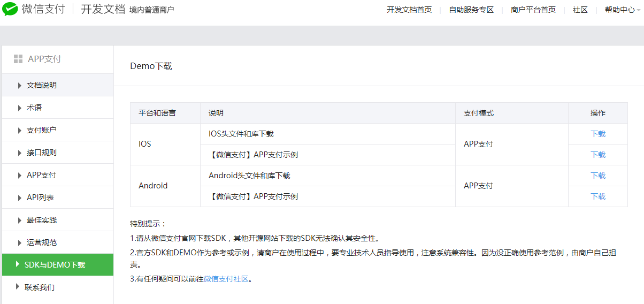Click the WeChat Pay logo icon
This screenshot has height=304, width=644.
[x=10, y=9]
